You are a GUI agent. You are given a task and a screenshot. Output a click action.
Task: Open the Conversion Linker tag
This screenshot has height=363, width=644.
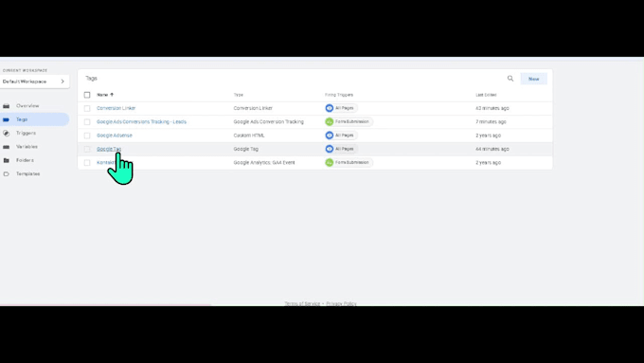click(x=116, y=108)
